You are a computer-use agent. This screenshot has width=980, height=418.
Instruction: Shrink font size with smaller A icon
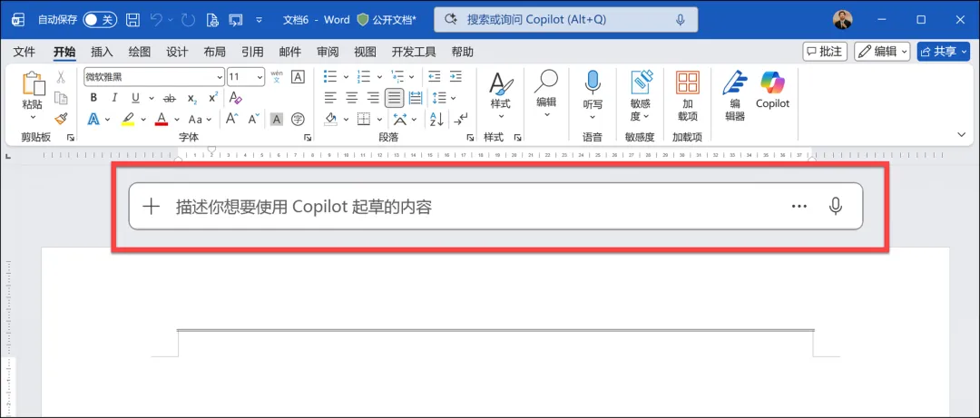pos(253,119)
